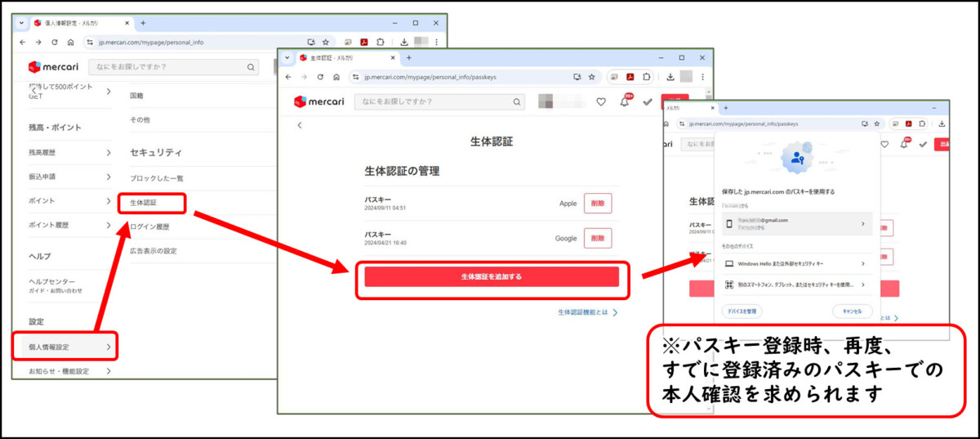Click site info icon in middle address bar
Viewport: 980px width, 439px height.
pos(356,77)
